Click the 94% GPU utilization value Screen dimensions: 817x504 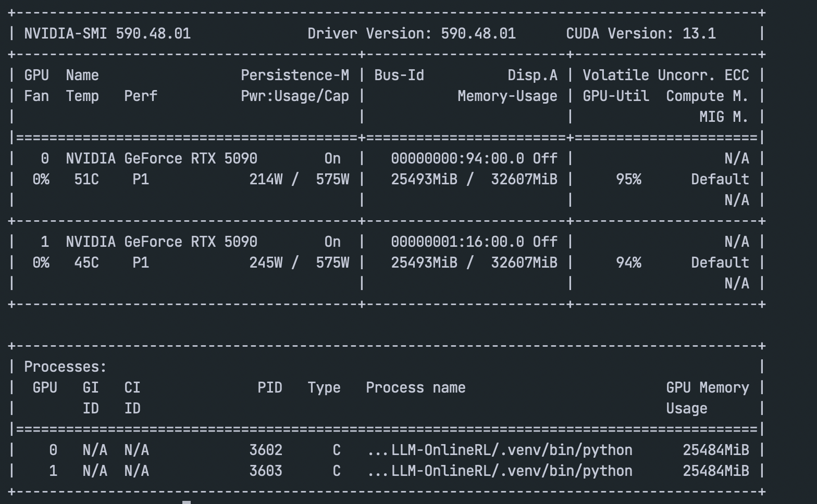pos(628,263)
